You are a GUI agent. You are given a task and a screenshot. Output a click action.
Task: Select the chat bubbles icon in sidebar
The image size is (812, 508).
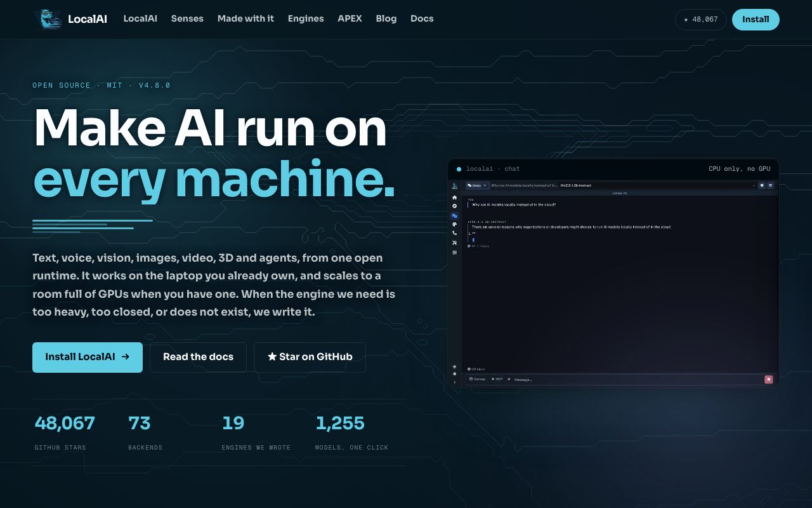click(x=454, y=216)
